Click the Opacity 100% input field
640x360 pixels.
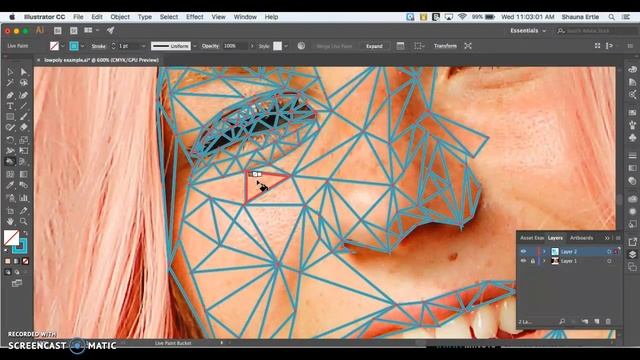[235, 46]
